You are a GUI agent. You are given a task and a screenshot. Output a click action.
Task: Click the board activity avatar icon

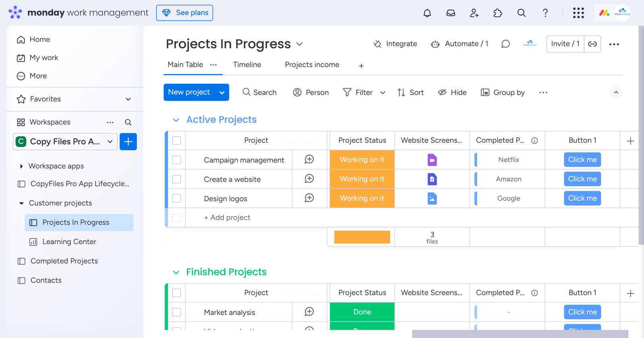tap(530, 44)
